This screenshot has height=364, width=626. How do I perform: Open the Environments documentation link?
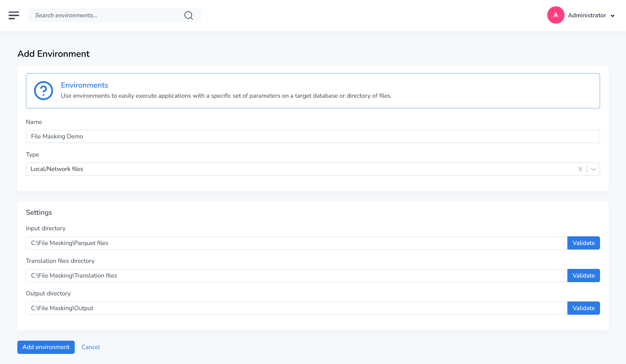[x=84, y=85]
